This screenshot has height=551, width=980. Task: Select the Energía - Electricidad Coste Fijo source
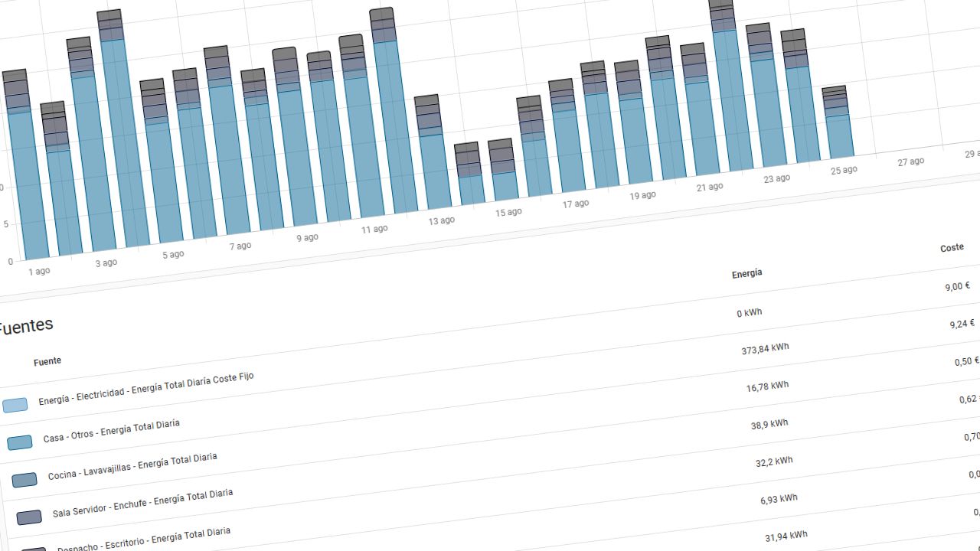click(145, 390)
